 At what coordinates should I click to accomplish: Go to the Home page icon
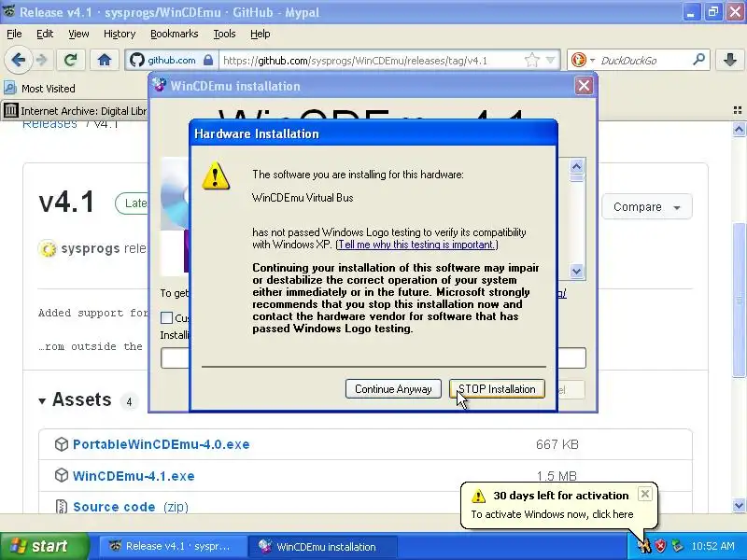click(105, 60)
